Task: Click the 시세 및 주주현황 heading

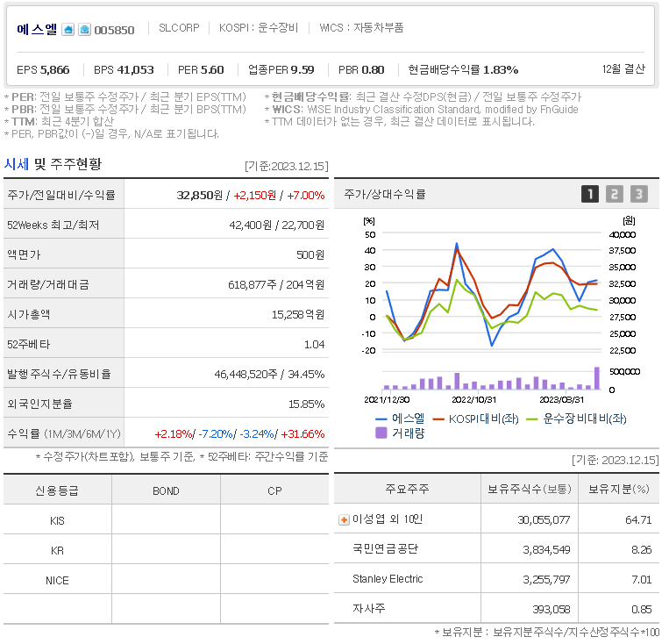Action: (x=53, y=164)
